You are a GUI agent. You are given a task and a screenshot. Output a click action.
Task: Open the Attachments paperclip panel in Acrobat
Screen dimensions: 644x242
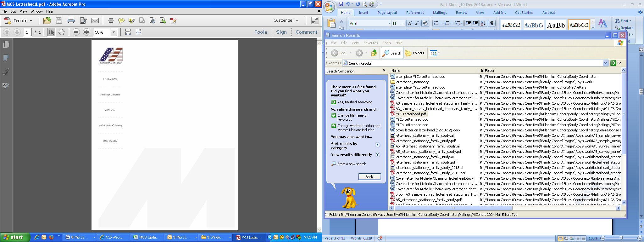[6, 72]
